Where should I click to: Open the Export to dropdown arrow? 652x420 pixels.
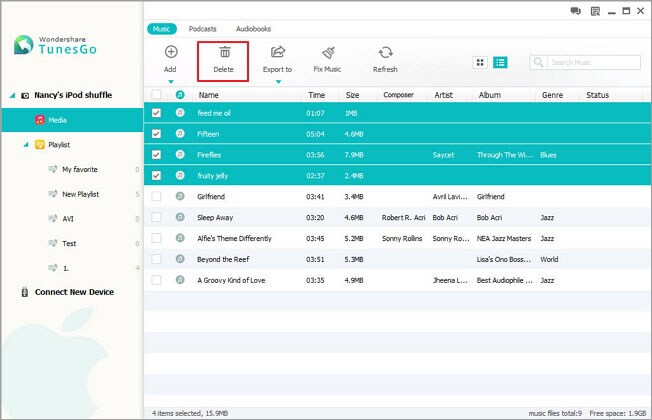pos(278,82)
